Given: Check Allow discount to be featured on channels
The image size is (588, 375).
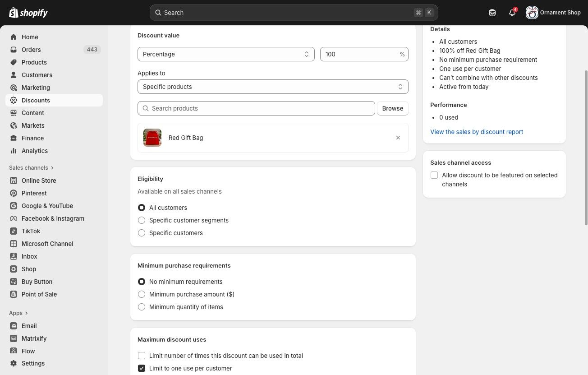Looking at the screenshot, I should 434,175.
